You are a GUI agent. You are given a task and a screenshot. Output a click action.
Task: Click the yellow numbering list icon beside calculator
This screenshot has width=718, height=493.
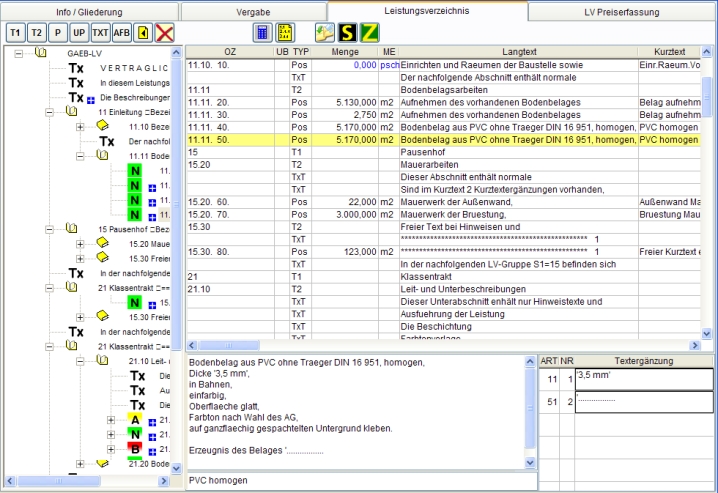[283, 32]
